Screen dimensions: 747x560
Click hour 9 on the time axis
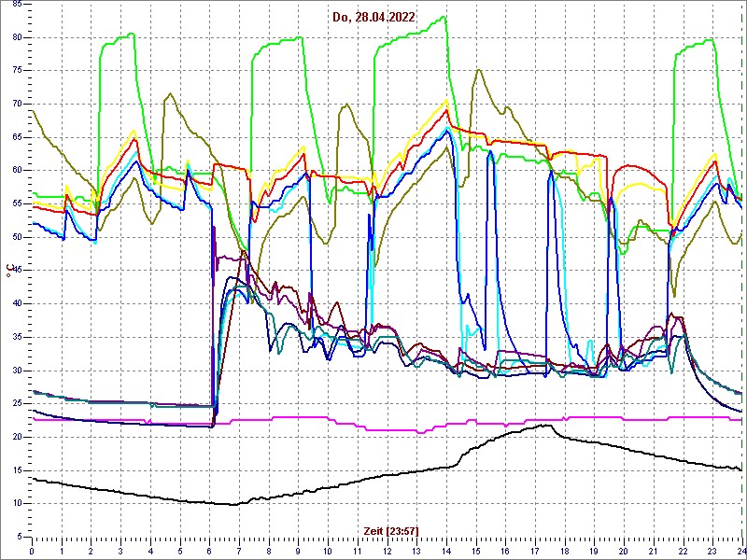click(298, 551)
